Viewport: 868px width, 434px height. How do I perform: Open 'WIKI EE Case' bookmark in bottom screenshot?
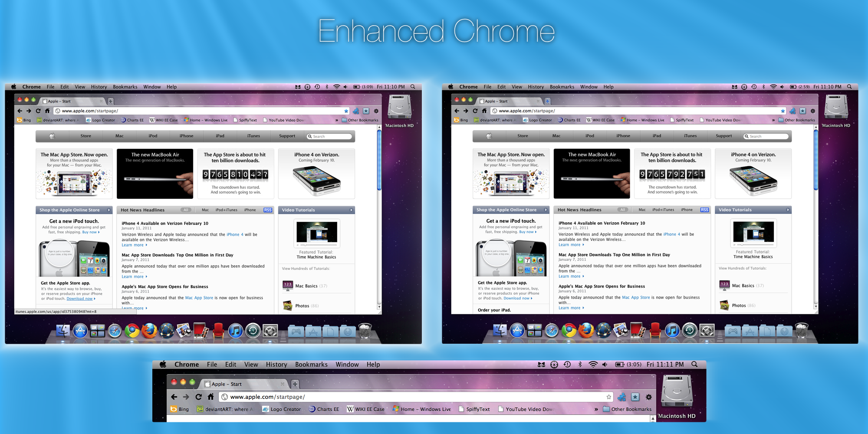(x=366, y=409)
